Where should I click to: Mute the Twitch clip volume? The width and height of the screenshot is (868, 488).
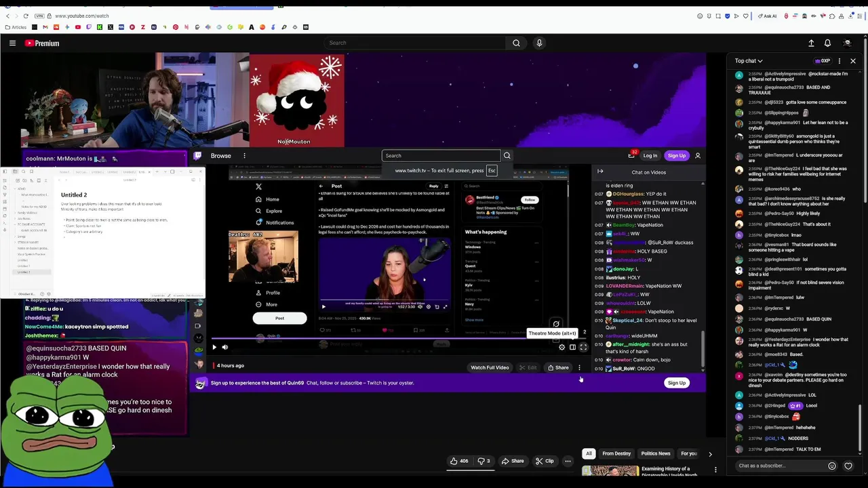coord(225,347)
